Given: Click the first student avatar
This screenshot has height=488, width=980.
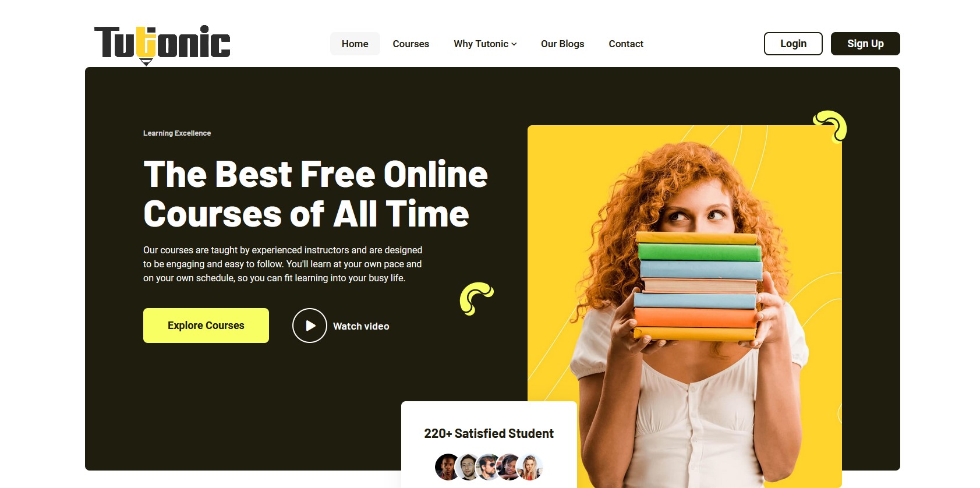Looking at the screenshot, I should pos(447,467).
